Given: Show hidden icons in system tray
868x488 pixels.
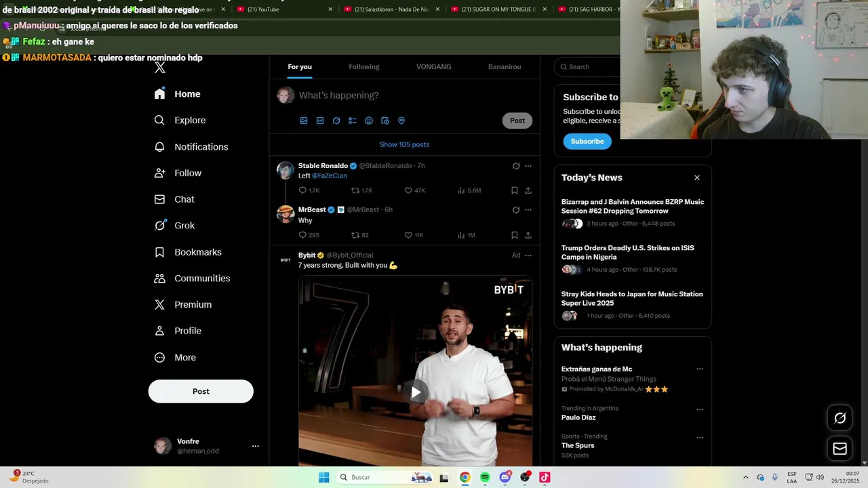Looking at the screenshot, I should (746, 477).
